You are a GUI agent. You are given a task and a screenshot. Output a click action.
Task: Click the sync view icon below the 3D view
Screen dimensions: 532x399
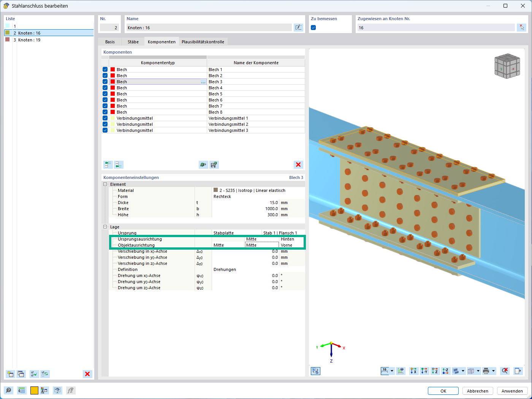click(x=315, y=371)
